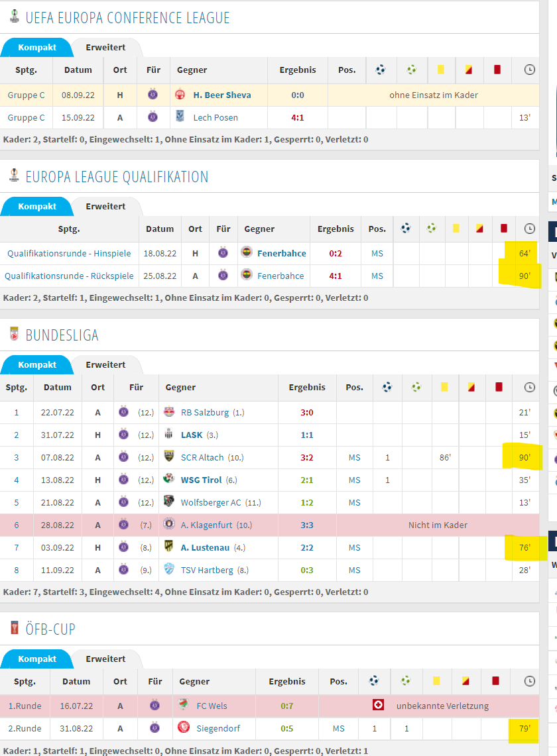Open 2.Runde ÖFB-Cup link
Image resolution: width=557 pixels, height=756 pixels.
pos(25,729)
